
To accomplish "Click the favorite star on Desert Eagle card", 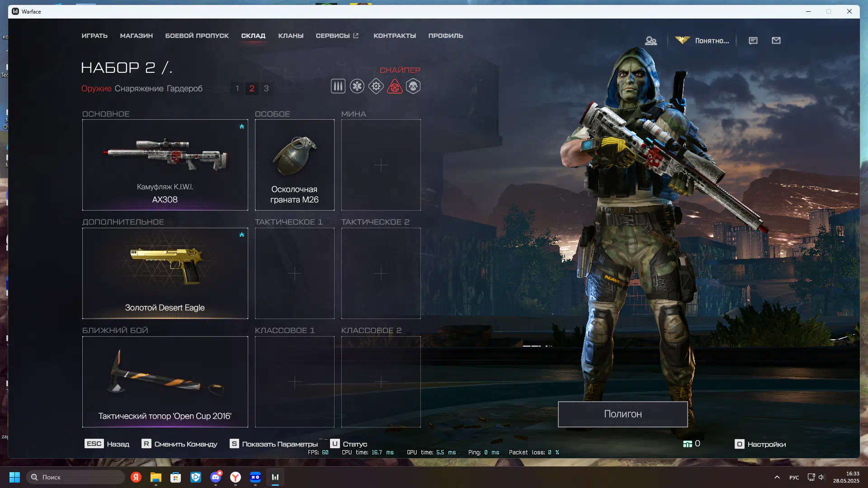I will [x=242, y=235].
